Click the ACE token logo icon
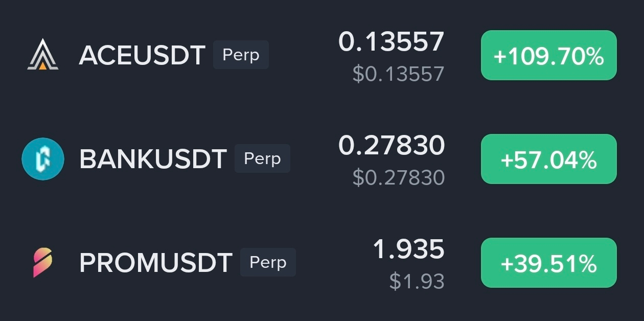This screenshot has width=644, height=321. pos(43,55)
